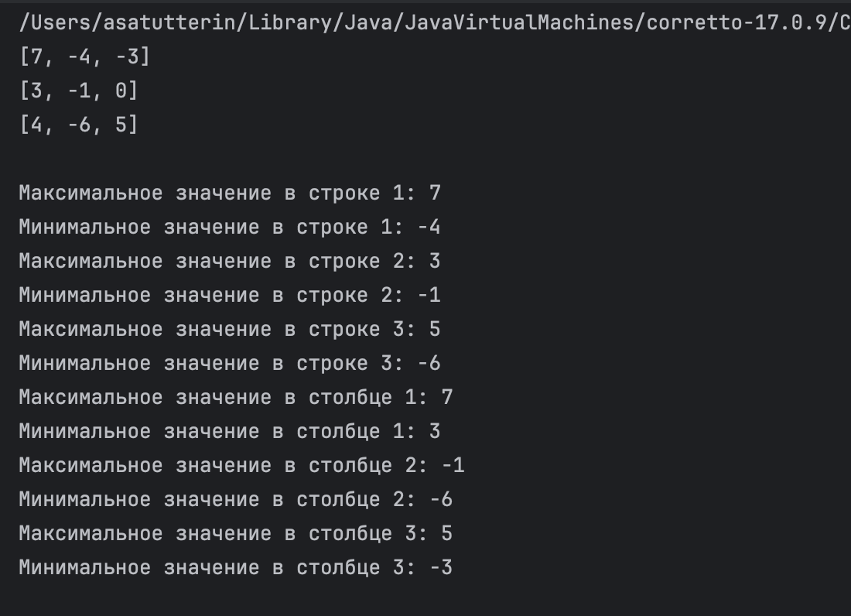
Task: Click 'Минимальное значение в строке 1: -4' line
Action: (x=230, y=227)
